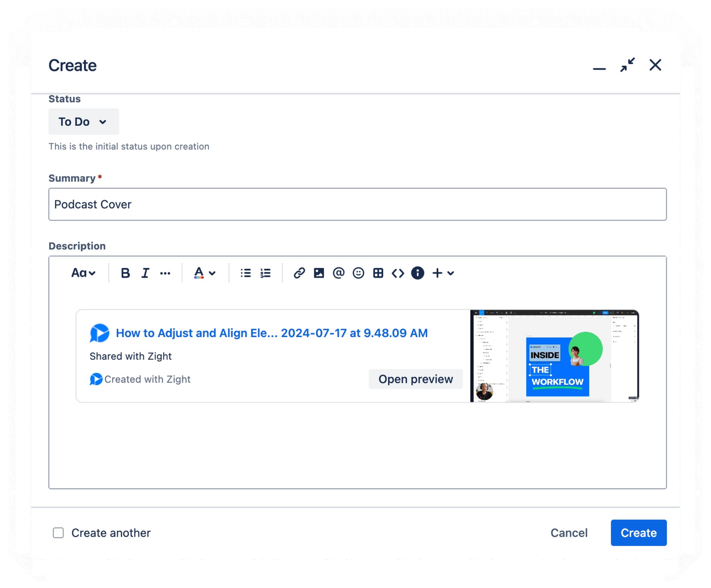Insert a numbered list
711x588 pixels.
(265, 273)
